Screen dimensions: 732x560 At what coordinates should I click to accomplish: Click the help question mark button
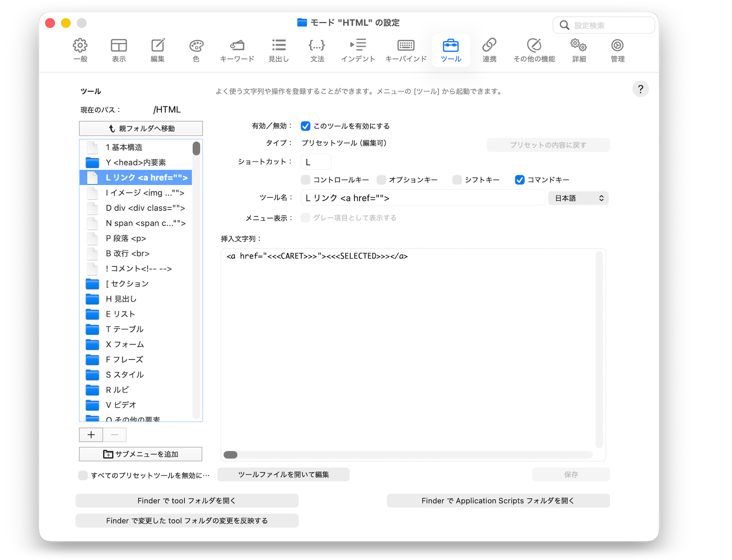pyautogui.click(x=640, y=89)
